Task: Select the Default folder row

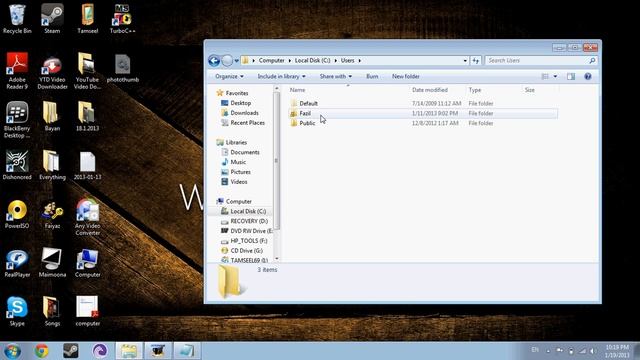Action: coord(423,103)
